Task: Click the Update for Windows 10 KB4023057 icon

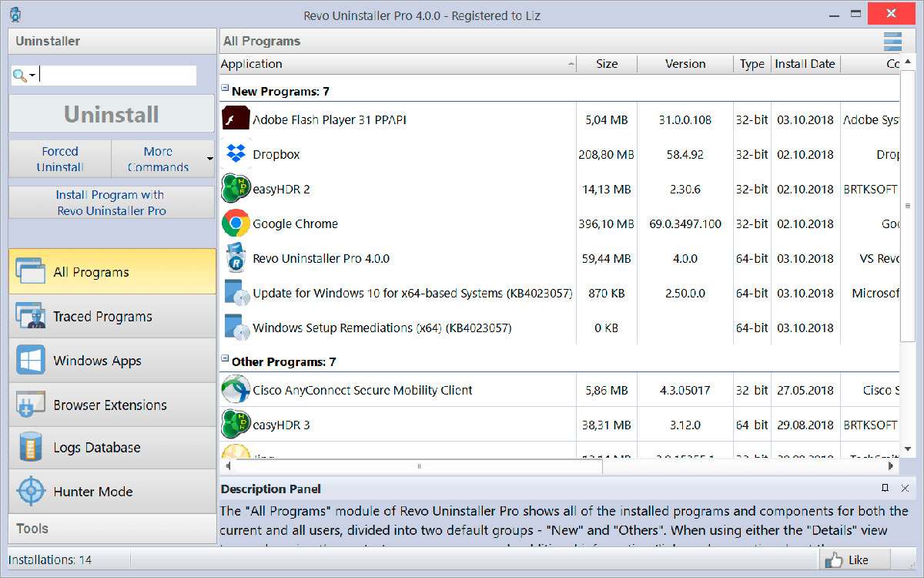Action: coord(236,293)
